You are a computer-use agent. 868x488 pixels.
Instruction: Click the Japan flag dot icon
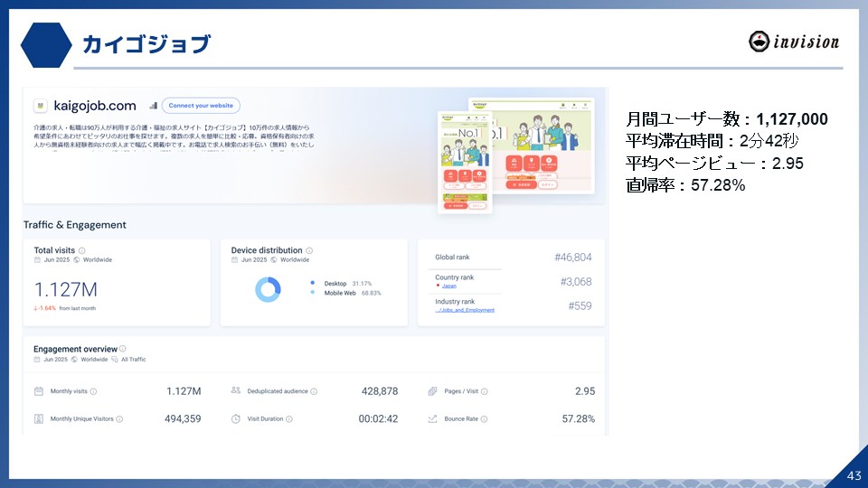point(438,286)
